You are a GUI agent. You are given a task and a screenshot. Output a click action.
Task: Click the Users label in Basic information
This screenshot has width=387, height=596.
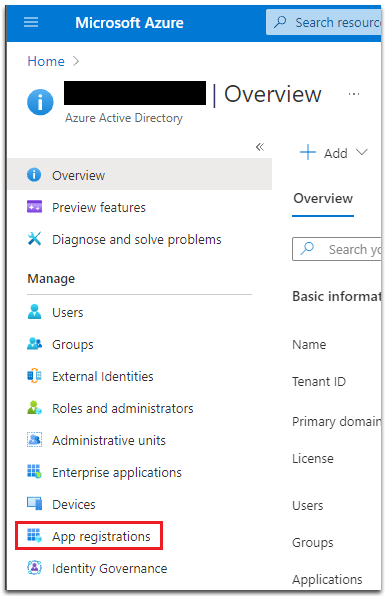pyautogui.click(x=308, y=506)
